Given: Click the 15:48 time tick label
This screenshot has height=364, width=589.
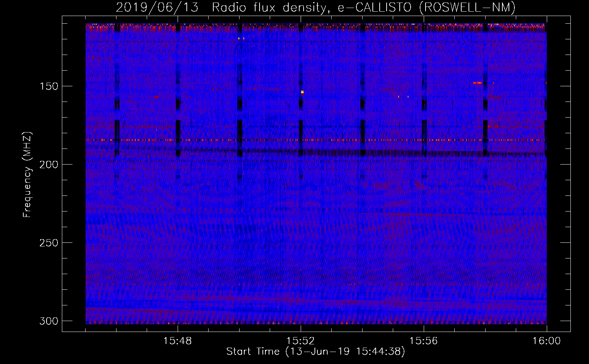Looking at the screenshot, I should pyautogui.click(x=178, y=341).
